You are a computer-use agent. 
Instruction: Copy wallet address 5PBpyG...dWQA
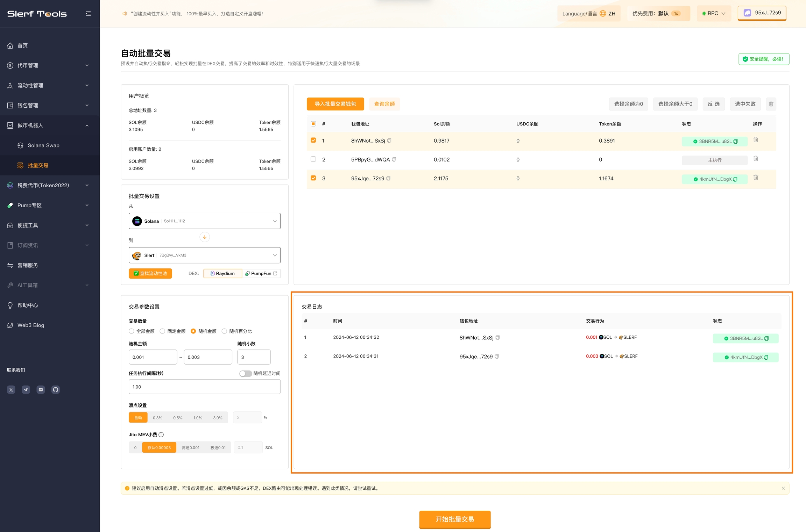click(394, 160)
